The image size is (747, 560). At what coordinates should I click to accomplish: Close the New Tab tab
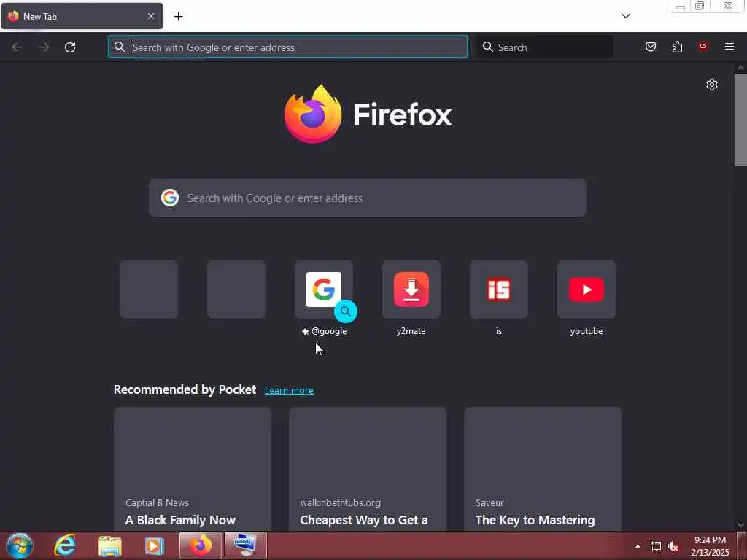click(151, 16)
